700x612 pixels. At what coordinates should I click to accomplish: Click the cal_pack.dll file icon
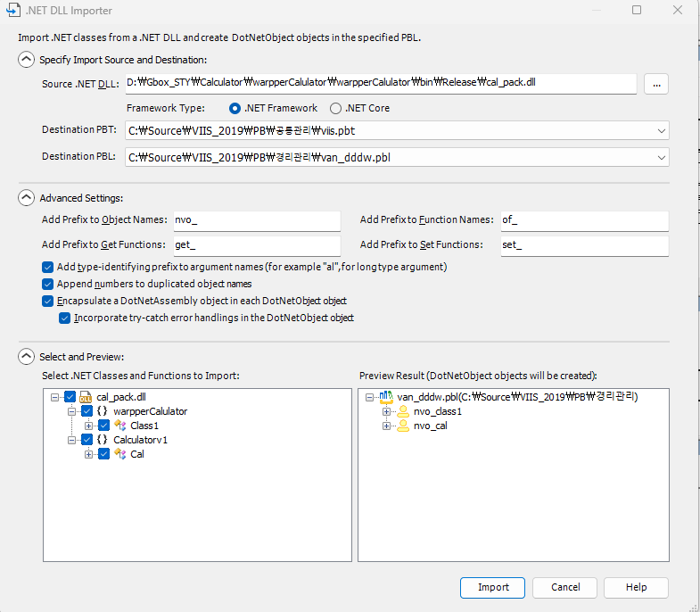tap(86, 397)
